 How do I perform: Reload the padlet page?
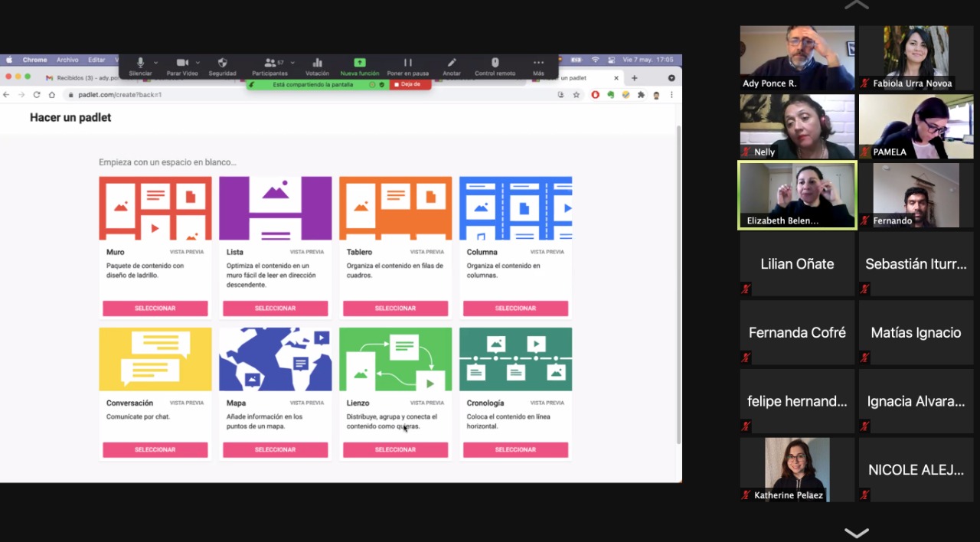point(36,95)
